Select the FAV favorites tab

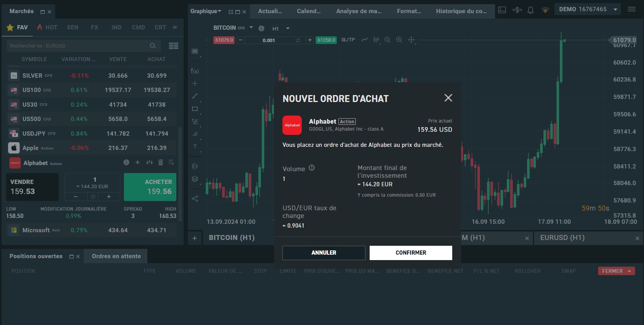point(17,27)
